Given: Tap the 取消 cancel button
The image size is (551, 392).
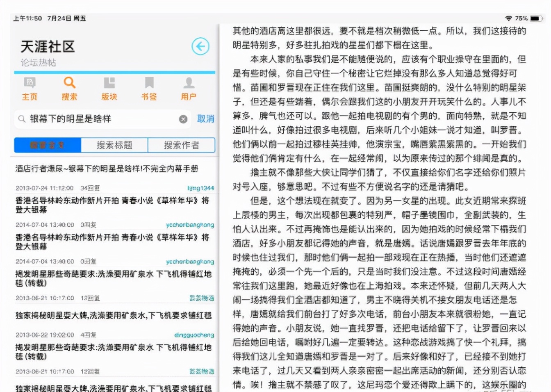Looking at the screenshot, I should 205,119.
